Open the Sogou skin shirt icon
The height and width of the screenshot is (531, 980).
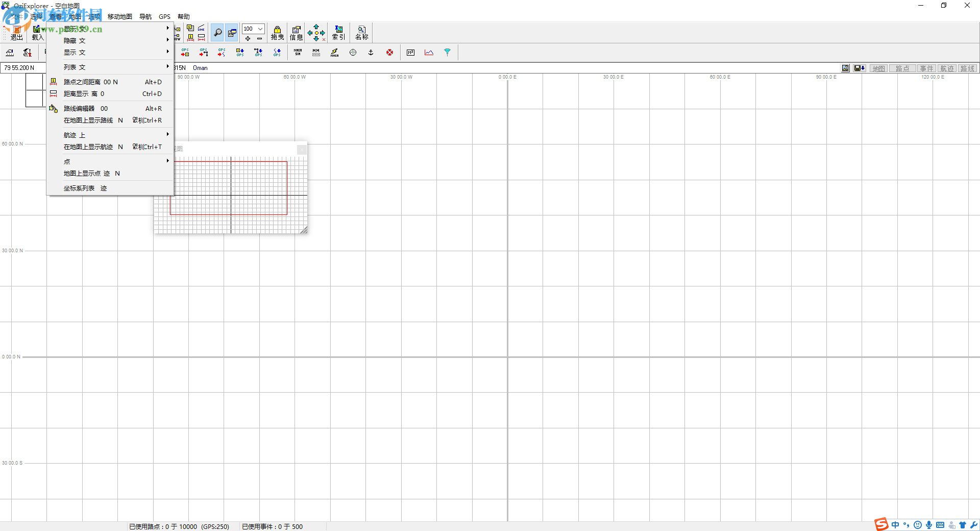point(963,525)
